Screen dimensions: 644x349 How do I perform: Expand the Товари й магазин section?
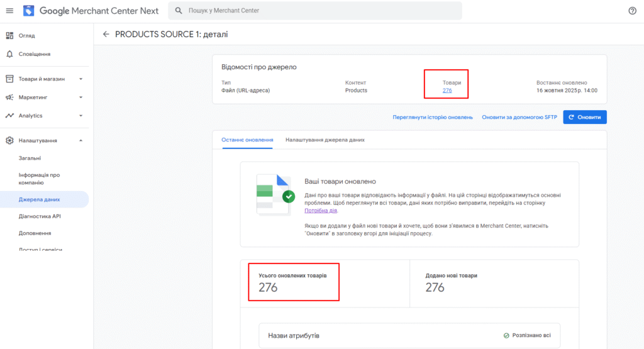tap(80, 79)
